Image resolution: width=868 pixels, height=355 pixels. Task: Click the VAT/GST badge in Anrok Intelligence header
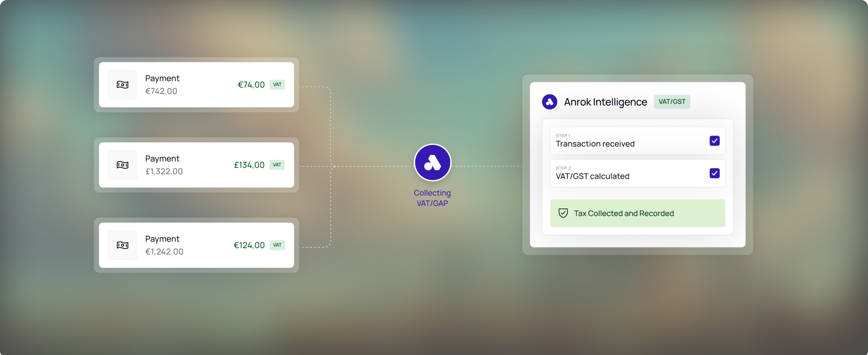click(672, 102)
